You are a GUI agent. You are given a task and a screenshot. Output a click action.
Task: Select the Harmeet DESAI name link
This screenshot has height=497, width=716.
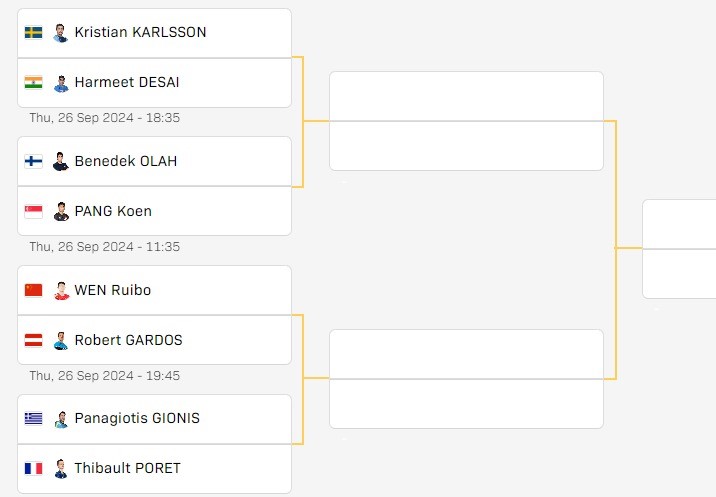[x=127, y=82]
